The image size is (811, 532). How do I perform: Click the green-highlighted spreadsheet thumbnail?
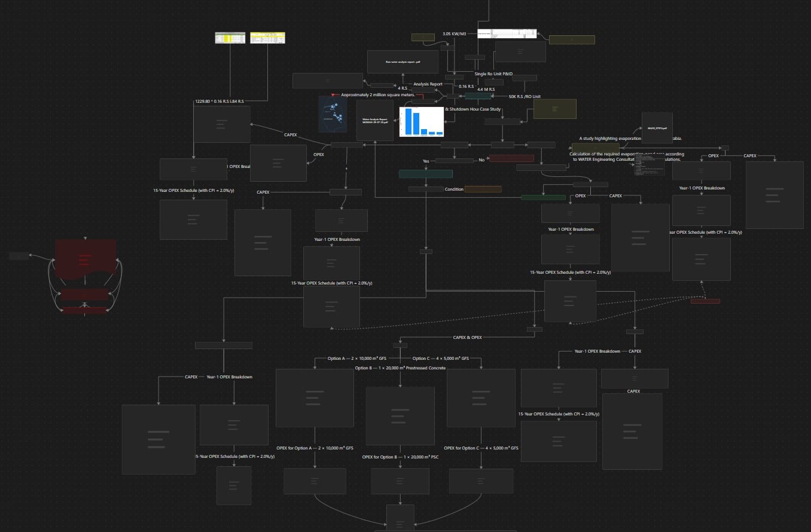[230, 38]
